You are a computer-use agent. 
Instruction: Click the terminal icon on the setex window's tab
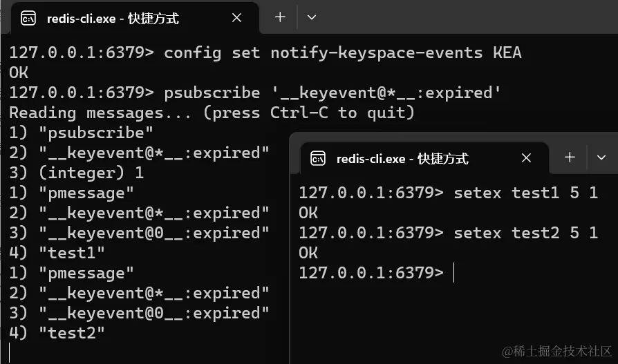318,159
